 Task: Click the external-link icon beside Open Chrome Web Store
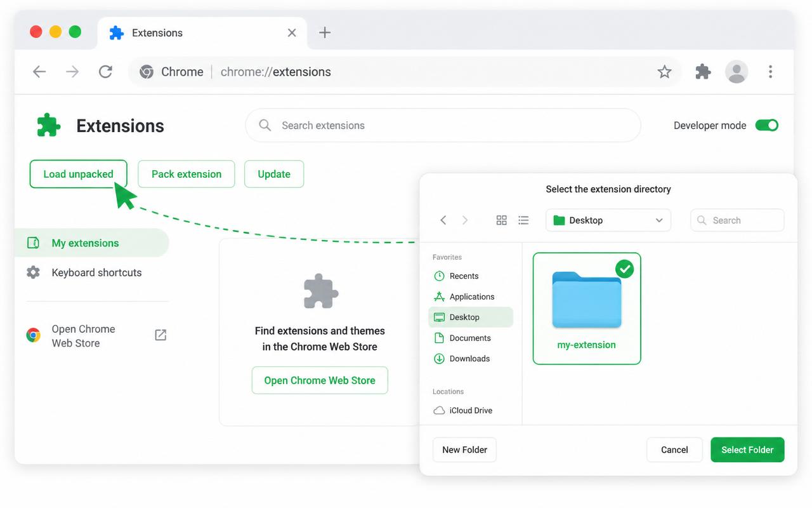[x=160, y=335]
